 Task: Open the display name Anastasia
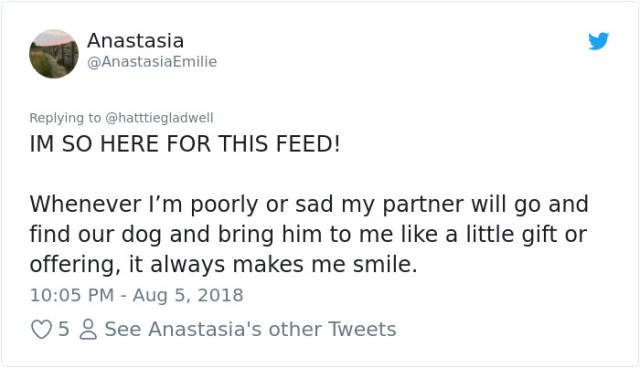[x=136, y=40]
